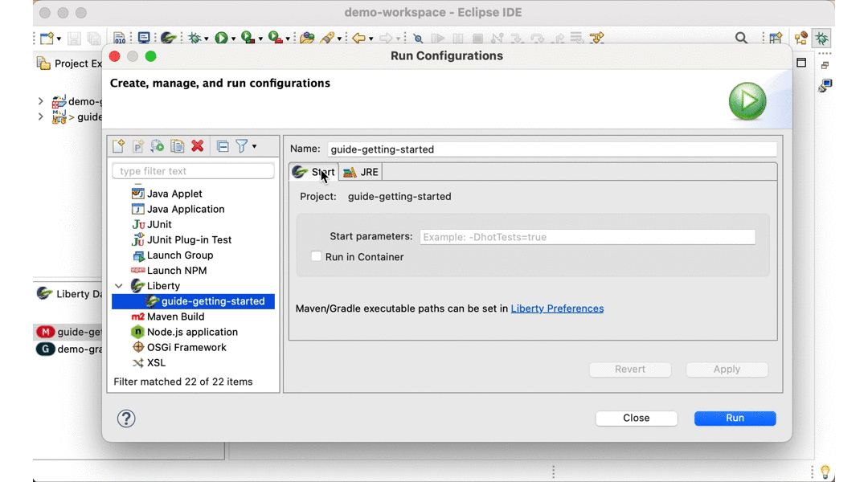
Task: Open the Coverage dropdown arrow
Action: click(x=260, y=39)
